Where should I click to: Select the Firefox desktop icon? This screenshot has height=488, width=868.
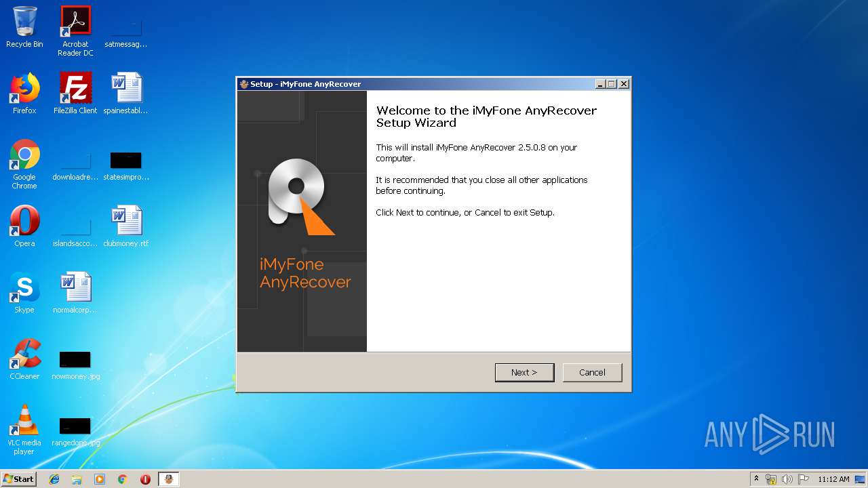24,94
